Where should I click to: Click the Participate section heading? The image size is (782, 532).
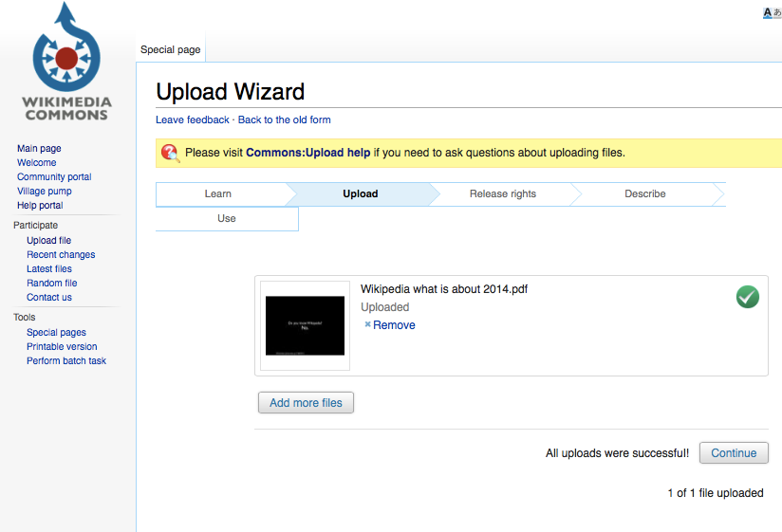click(x=35, y=225)
